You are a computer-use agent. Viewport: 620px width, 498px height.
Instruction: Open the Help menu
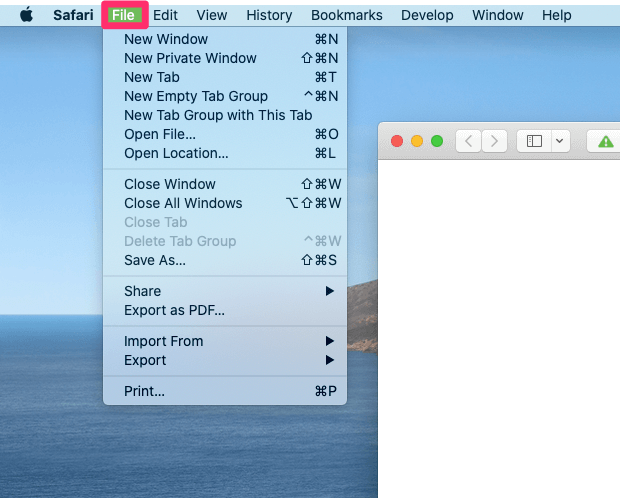[x=556, y=15]
